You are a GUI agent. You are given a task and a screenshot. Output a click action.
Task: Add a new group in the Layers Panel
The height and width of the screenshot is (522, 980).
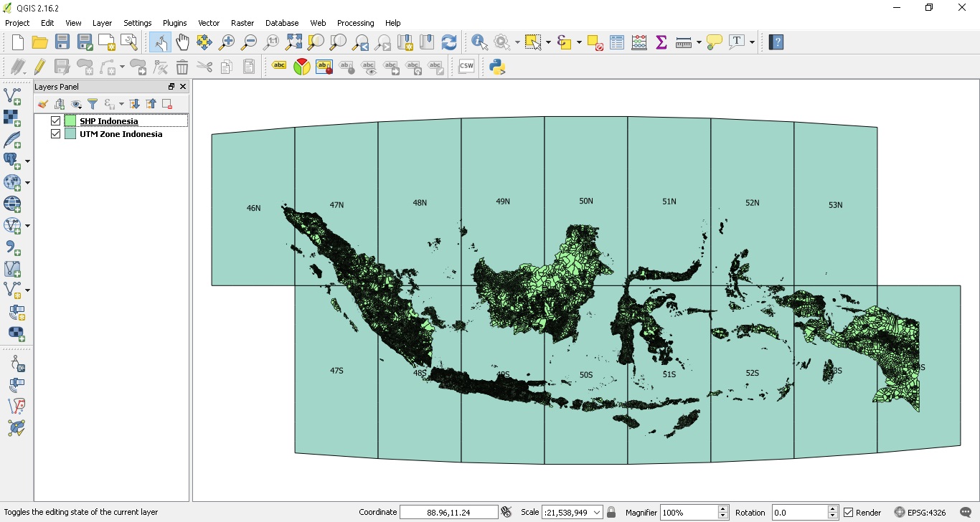pos(60,103)
